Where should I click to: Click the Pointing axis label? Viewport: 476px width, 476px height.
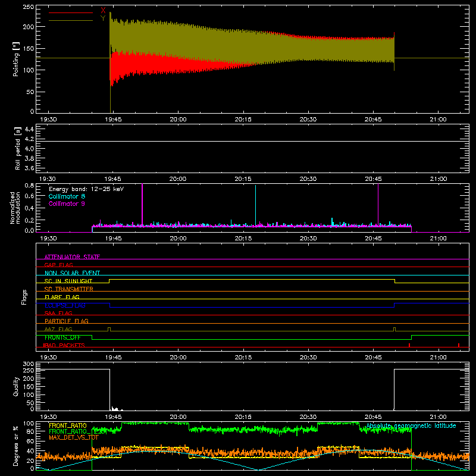pos(16,59)
